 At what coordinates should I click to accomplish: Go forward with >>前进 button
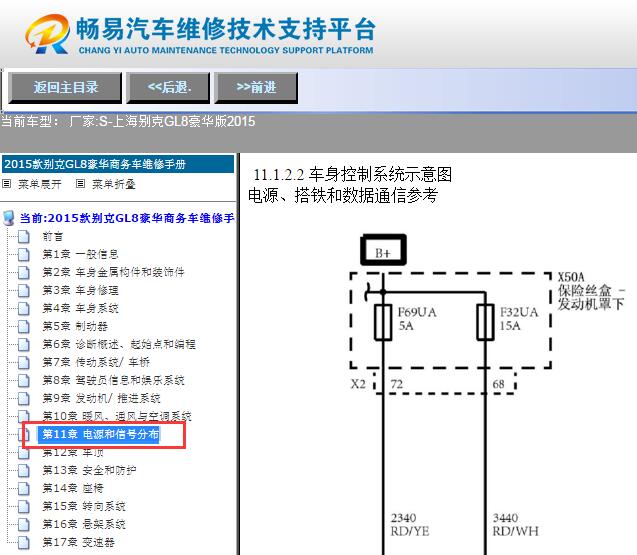(256, 87)
